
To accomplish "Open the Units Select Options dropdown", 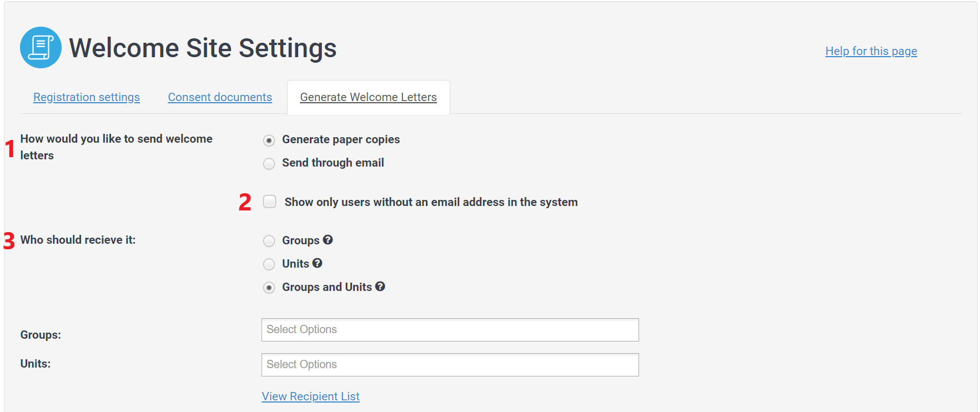I will coord(450,365).
